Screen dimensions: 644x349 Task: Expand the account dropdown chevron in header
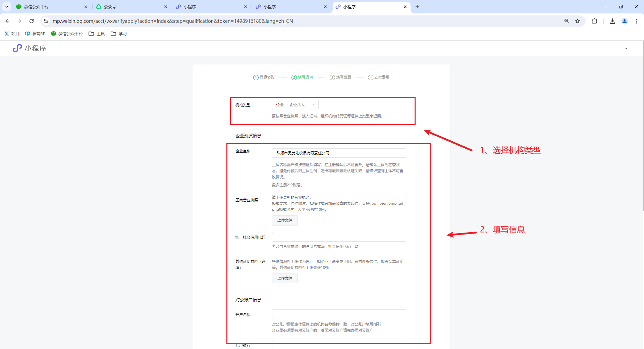pyautogui.click(x=626, y=48)
